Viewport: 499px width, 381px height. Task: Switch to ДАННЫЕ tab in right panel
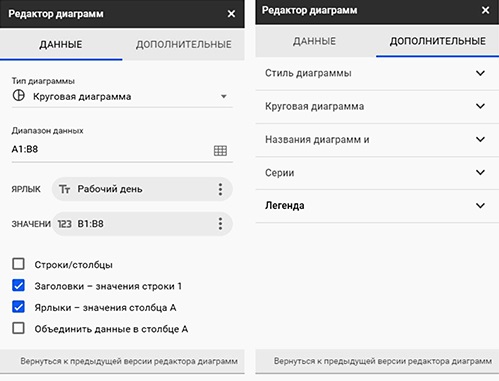314,41
